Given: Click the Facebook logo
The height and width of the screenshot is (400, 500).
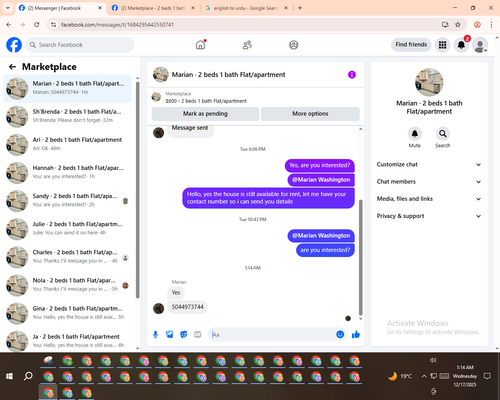Looking at the screenshot, I should [14, 45].
